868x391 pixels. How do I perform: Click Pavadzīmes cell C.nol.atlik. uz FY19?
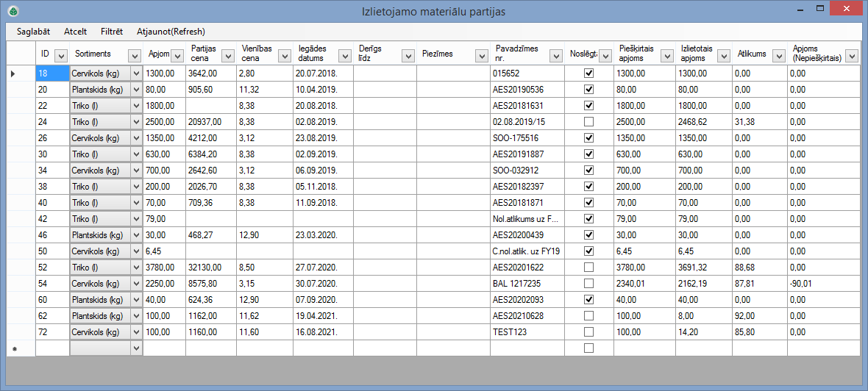527,251
